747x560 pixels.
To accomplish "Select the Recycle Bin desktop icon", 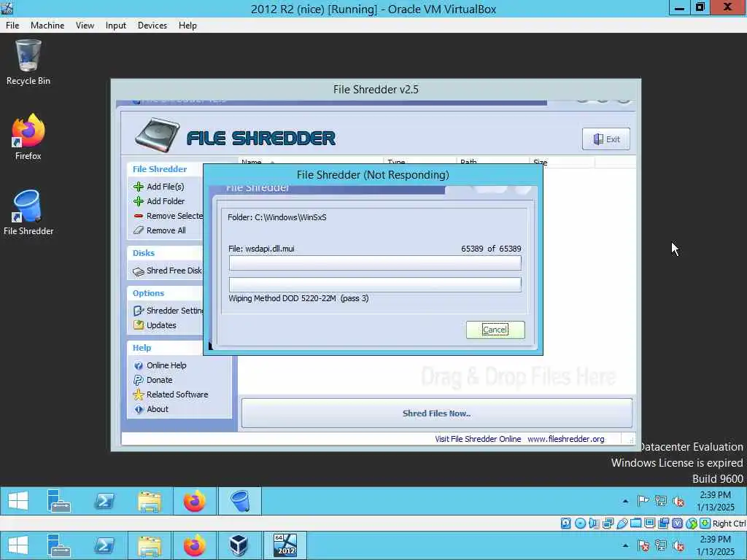I will tap(28, 63).
